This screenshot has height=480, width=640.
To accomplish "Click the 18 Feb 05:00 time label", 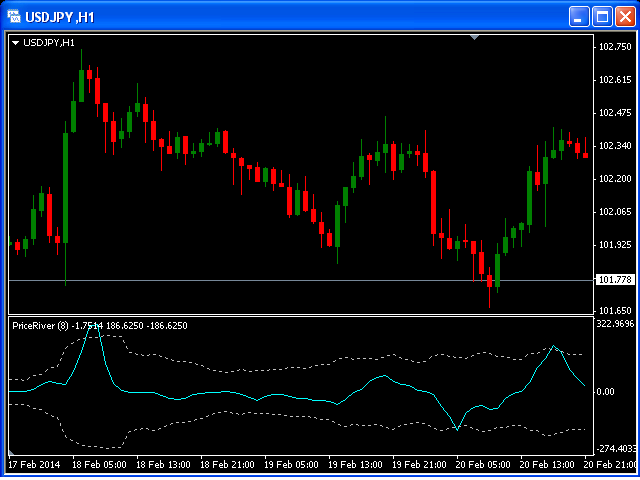I will [x=99, y=465].
